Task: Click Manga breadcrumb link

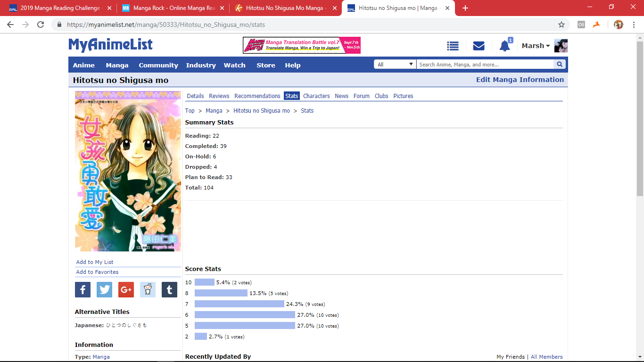Action: pyautogui.click(x=214, y=111)
